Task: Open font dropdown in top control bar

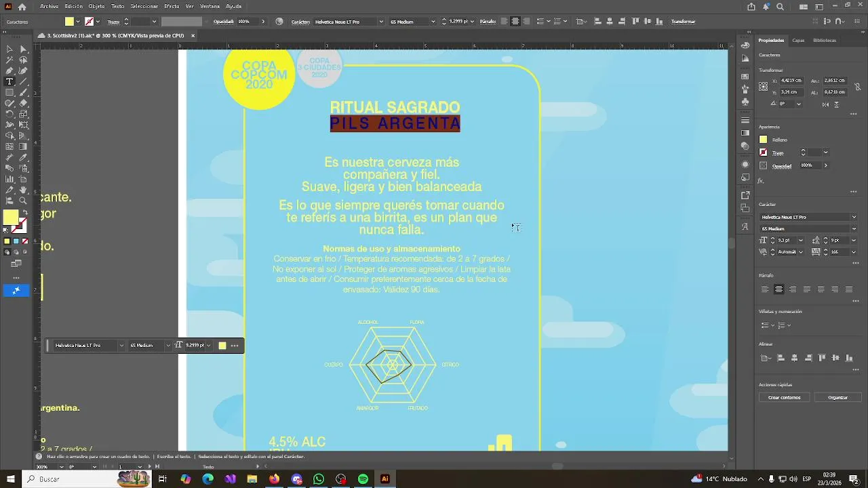Action: 381,22
